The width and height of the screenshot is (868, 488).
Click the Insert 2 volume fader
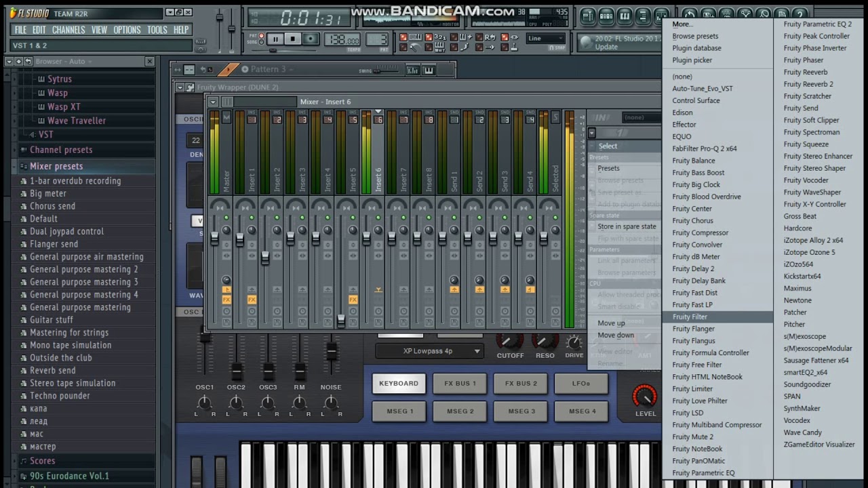pos(265,258)
